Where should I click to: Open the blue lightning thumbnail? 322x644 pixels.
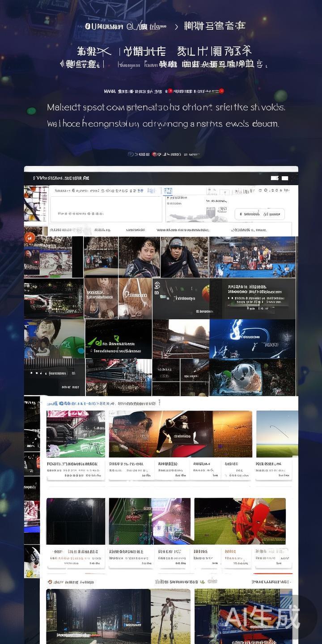coord(252,339)
